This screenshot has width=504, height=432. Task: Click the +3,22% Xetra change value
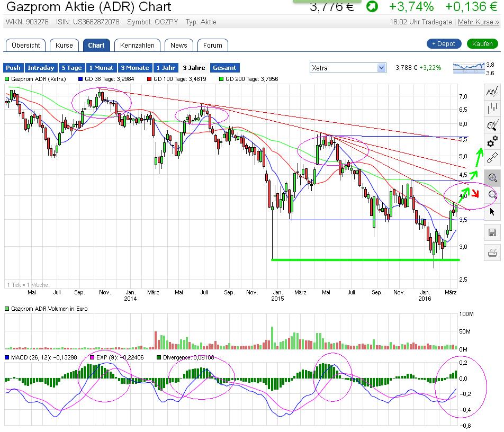pyautogui.click(x=430, y=68)
